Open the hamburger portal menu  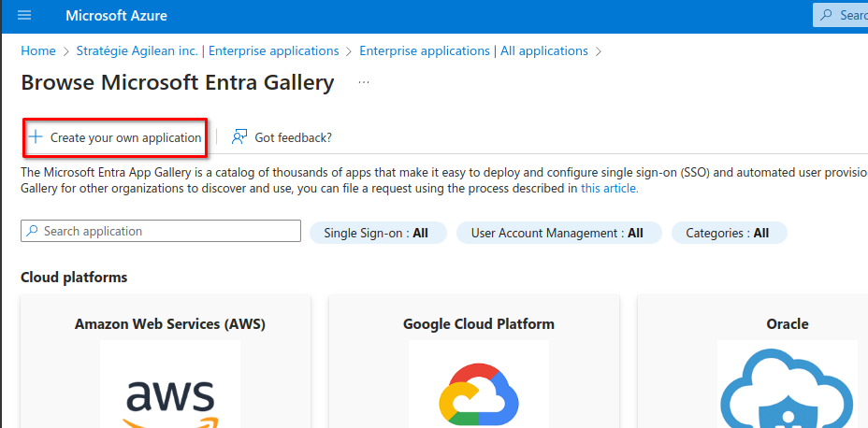click(x=24, y=16)
